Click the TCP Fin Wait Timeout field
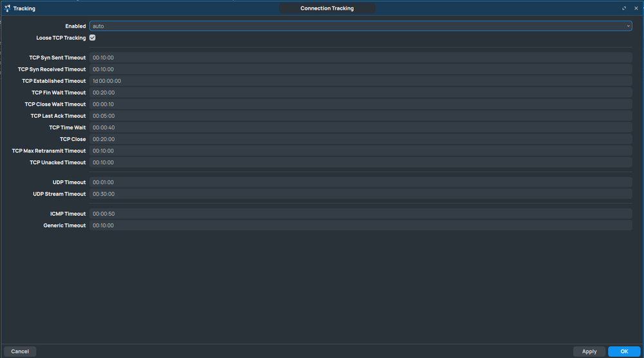This screenshot has width=644, height=358. [360, 93]
